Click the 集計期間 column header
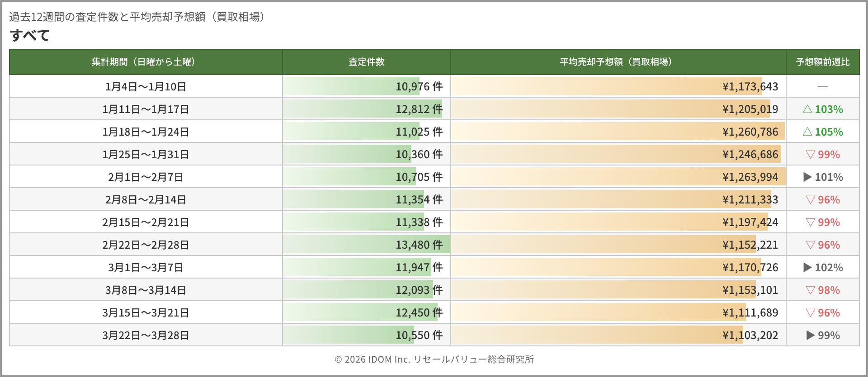 click(x=146, y=62)
